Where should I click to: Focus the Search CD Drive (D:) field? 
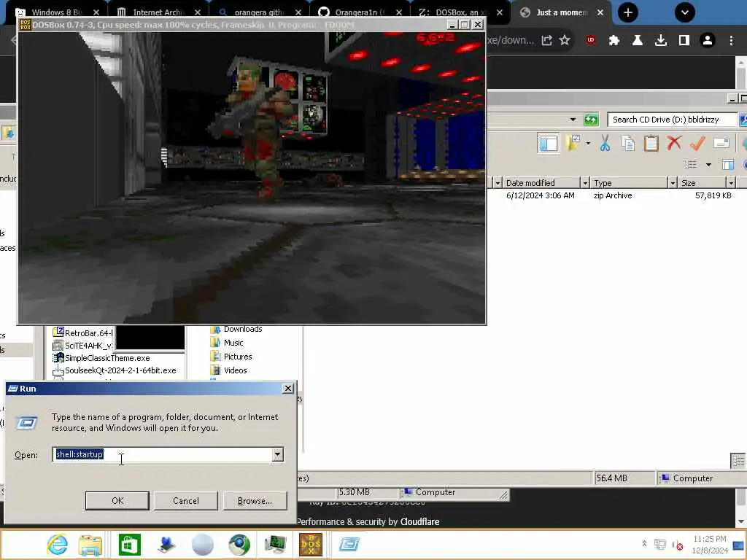pos(672,120)
